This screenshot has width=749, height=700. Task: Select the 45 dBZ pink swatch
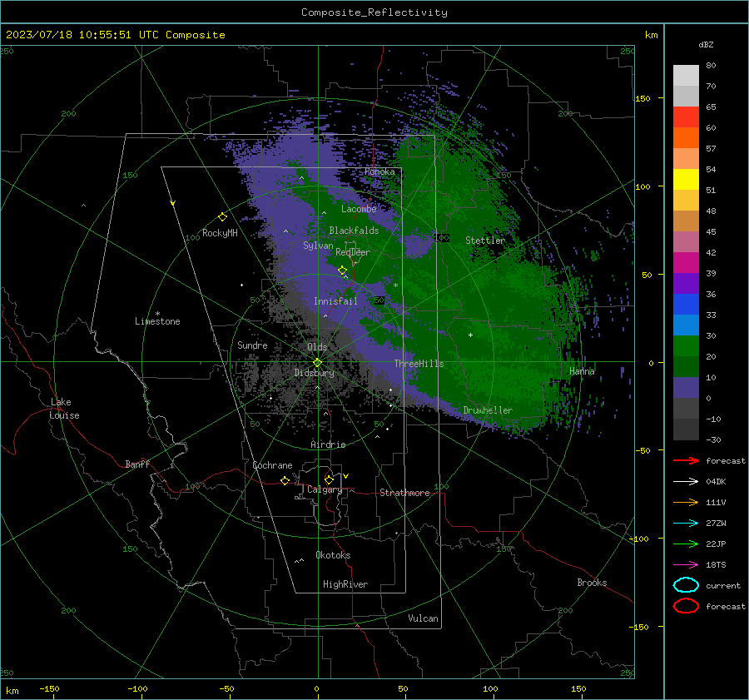[686, 241]
